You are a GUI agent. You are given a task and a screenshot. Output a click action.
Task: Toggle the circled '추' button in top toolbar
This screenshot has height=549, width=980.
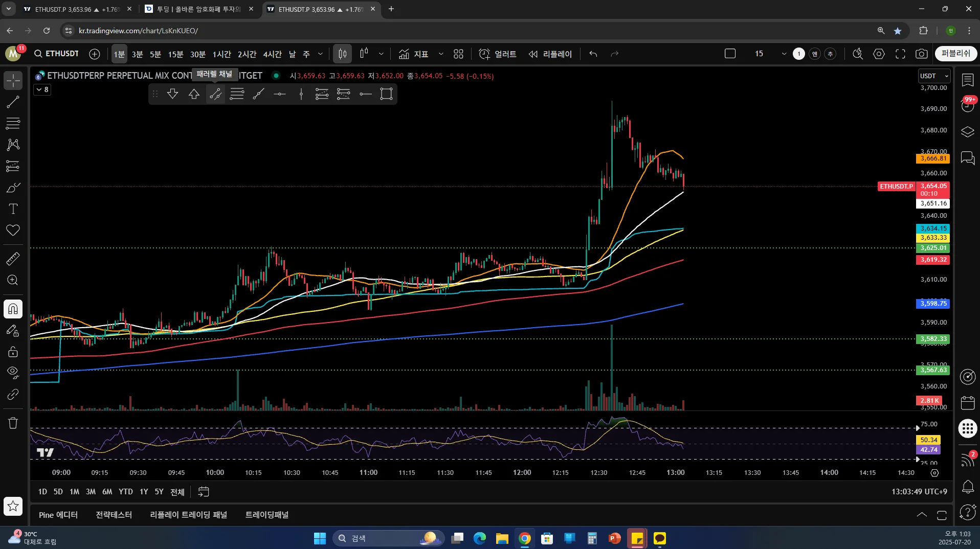831,54
